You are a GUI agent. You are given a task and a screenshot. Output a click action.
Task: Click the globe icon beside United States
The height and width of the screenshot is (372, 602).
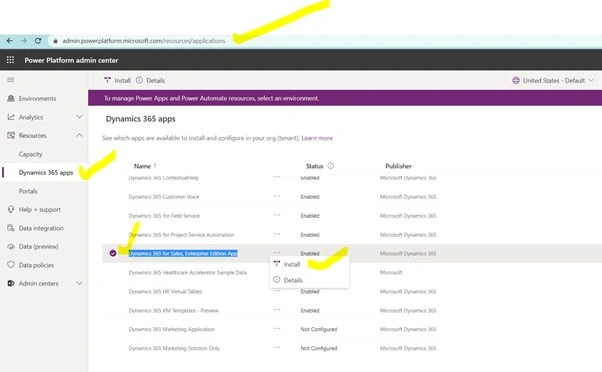pos(516,80)
